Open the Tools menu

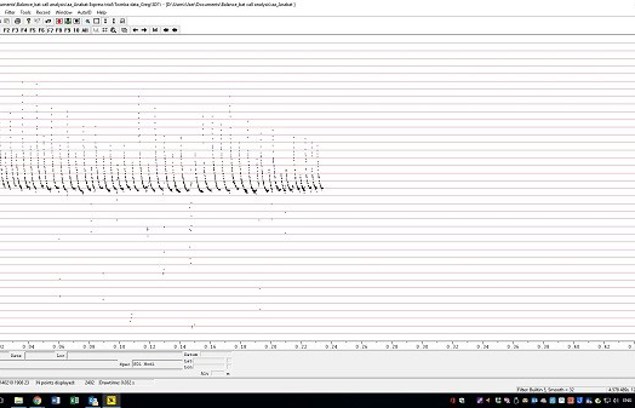pos(26,12)
